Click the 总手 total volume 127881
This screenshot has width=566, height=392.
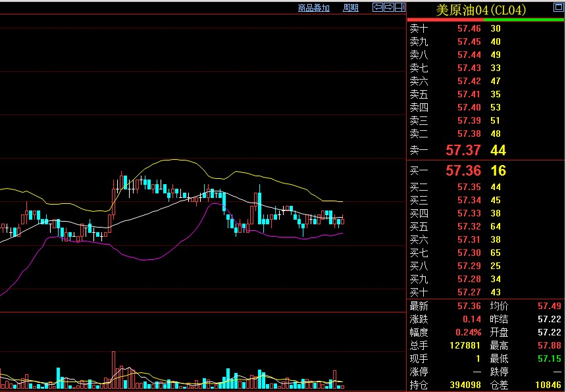[465, 345]
